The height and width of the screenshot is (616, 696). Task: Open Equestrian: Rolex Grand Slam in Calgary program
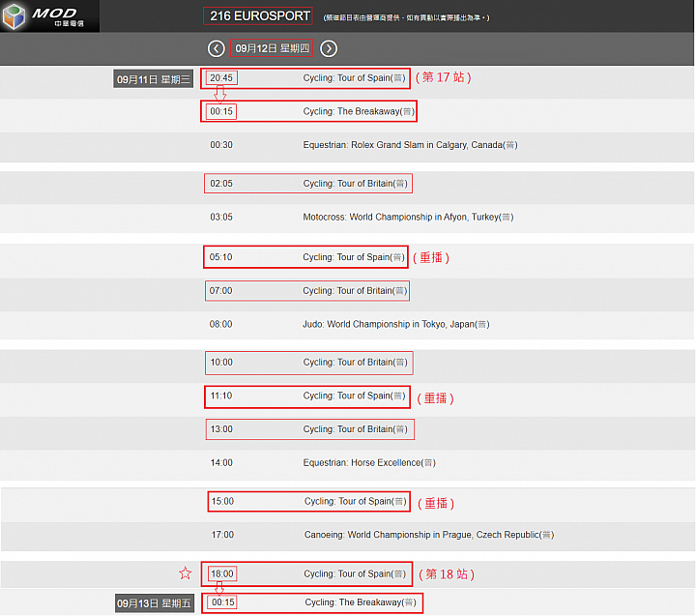(410, 145)
